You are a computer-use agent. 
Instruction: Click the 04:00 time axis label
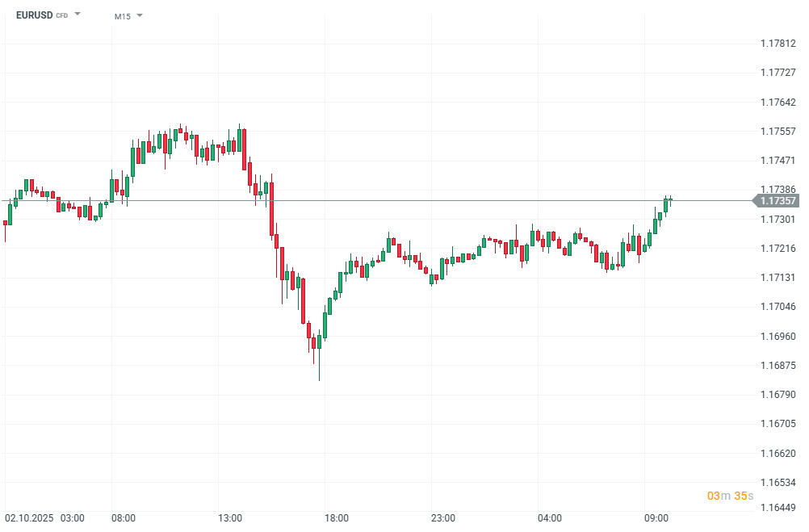point(549,517)
